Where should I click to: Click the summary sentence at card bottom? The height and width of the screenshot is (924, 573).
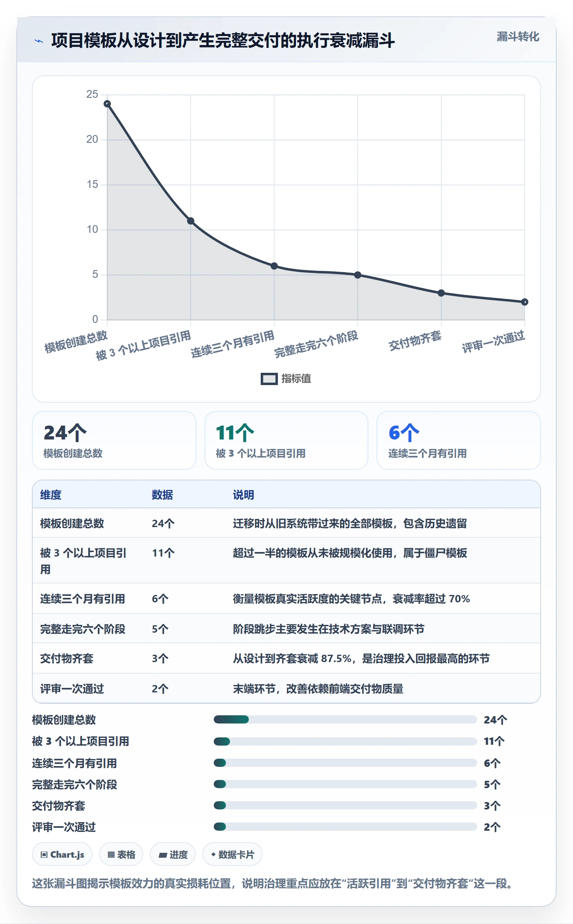272,883
